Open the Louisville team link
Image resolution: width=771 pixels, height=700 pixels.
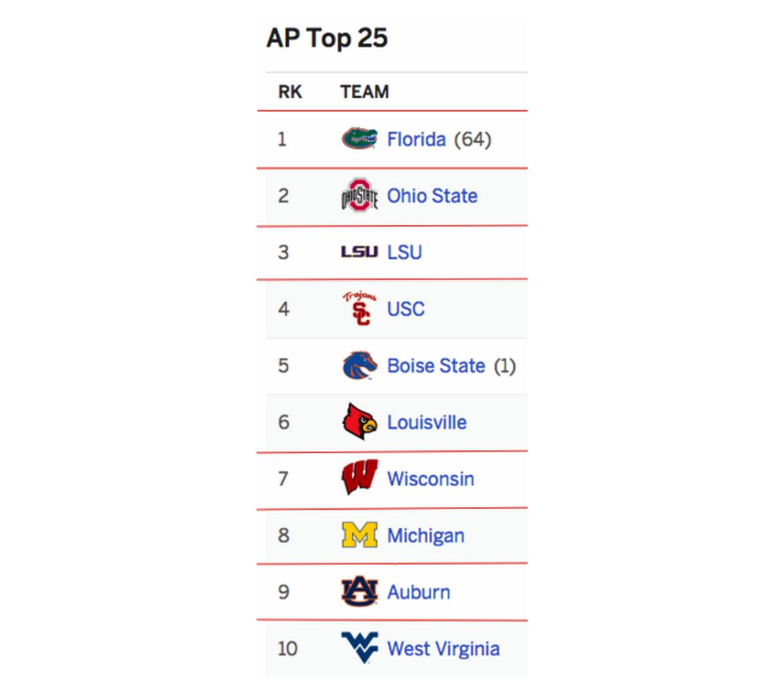click(x=427, y=422)
